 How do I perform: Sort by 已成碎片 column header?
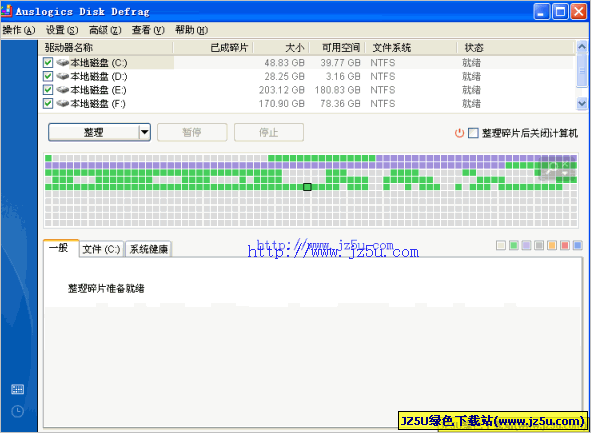coord(213,47)
